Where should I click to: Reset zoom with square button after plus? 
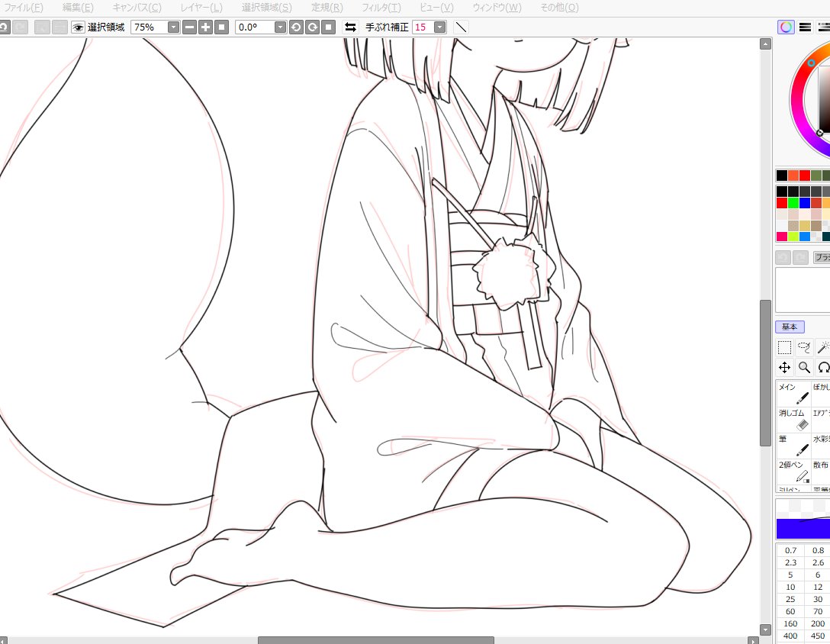[x=222, y=27]
